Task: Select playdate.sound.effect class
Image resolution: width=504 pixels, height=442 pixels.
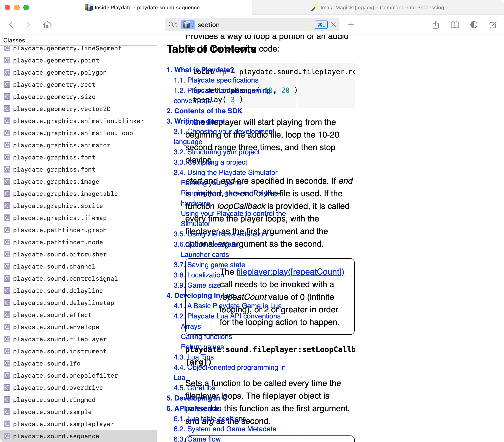Action: pos(78,315)
